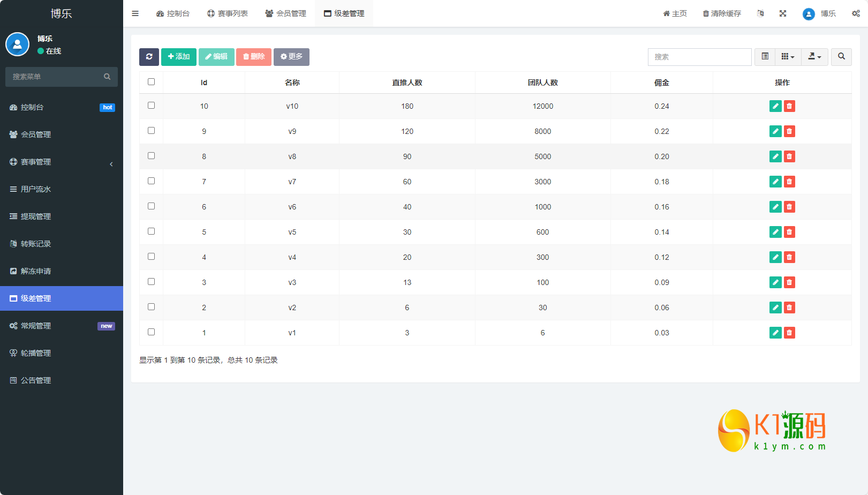The width and height of the screenshot is (868, 495).
Task: Tick the checkbox for row v4
Action: tap(151, 257)
